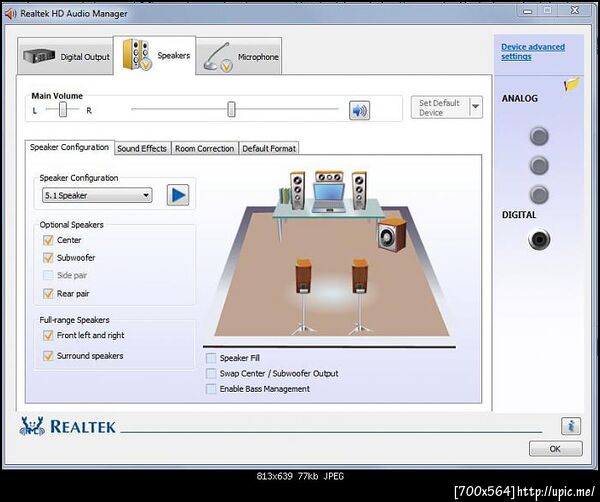Switch to the Digital Output tab
Screen dimensions: 600x502
click(65, 56)
